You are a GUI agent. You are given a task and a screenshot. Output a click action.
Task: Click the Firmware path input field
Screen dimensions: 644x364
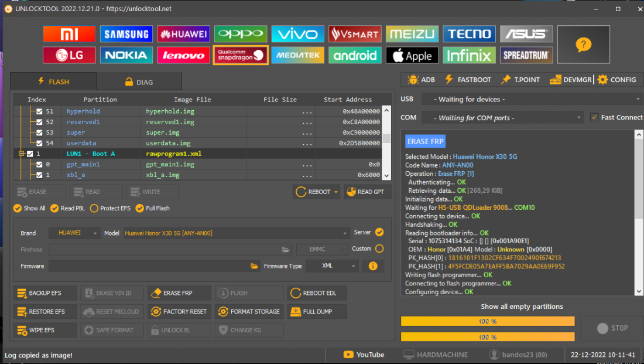(x=149, y=266)
